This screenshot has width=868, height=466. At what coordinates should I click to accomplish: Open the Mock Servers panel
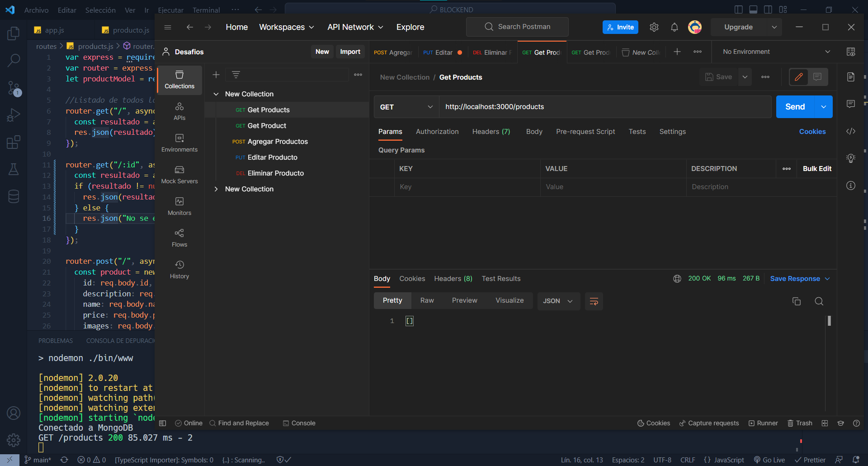click(x=179, y=174)
